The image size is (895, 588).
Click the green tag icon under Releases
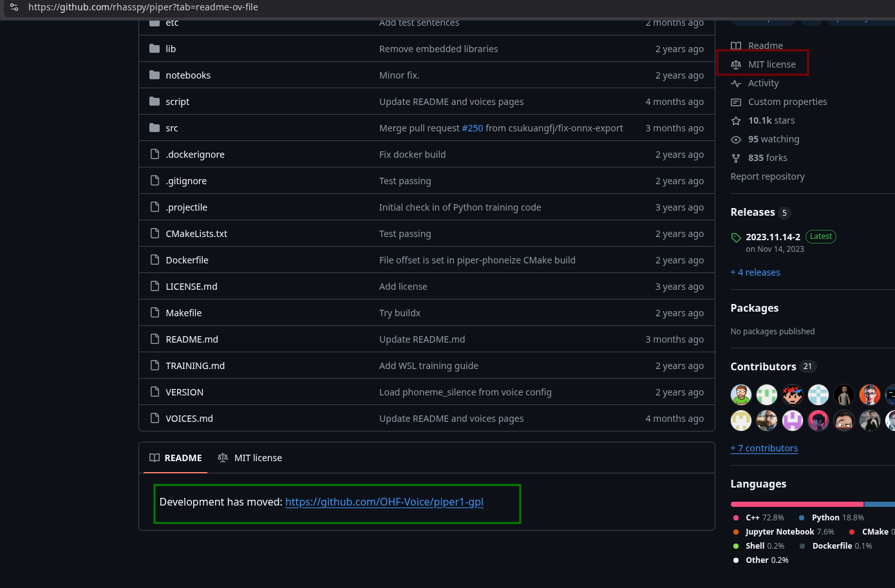736,238
